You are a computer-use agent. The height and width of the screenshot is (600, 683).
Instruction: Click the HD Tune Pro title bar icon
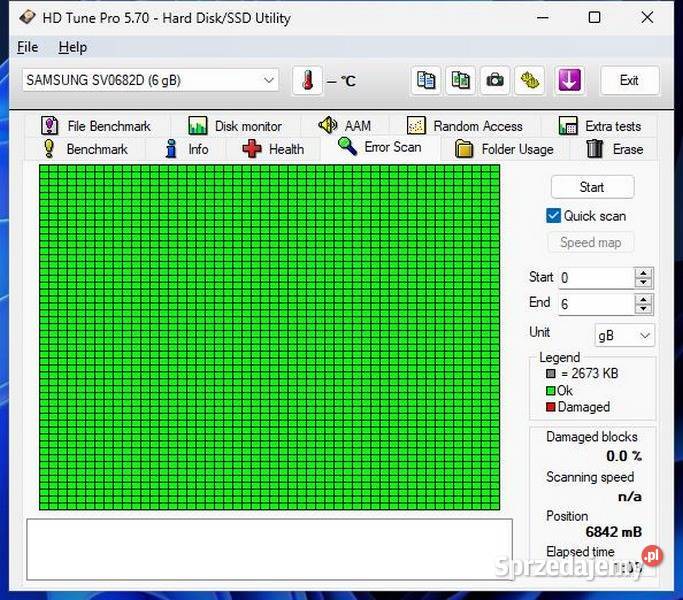pyautogui.click(x=27, y=18)
